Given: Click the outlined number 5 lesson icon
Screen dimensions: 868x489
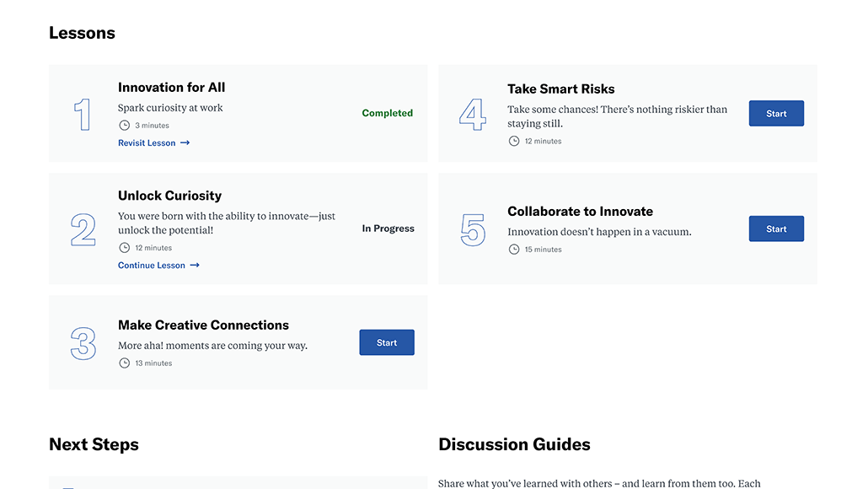Looking at the screenshot, I should tap(473, 229).
